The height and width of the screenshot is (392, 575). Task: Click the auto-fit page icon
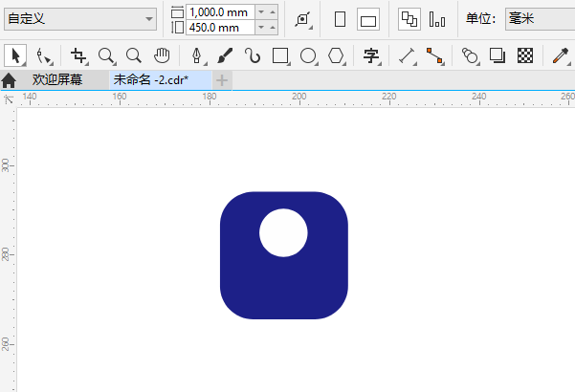(x=303, y=19)
